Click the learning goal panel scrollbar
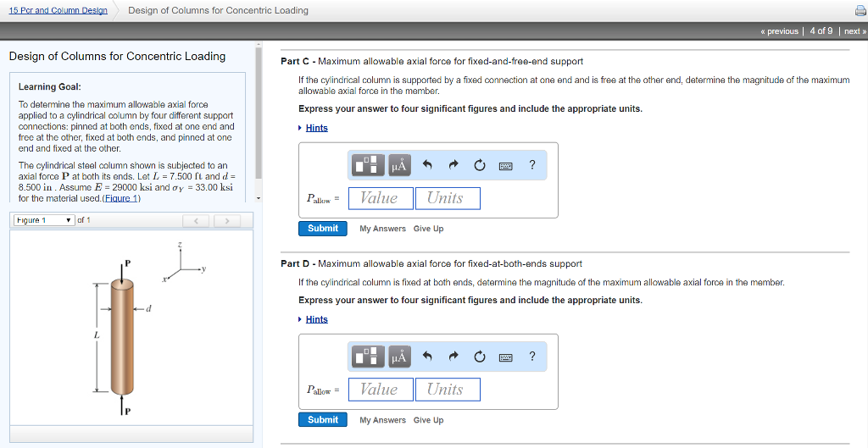Screen dimensions: 868x448 (258, 113)
